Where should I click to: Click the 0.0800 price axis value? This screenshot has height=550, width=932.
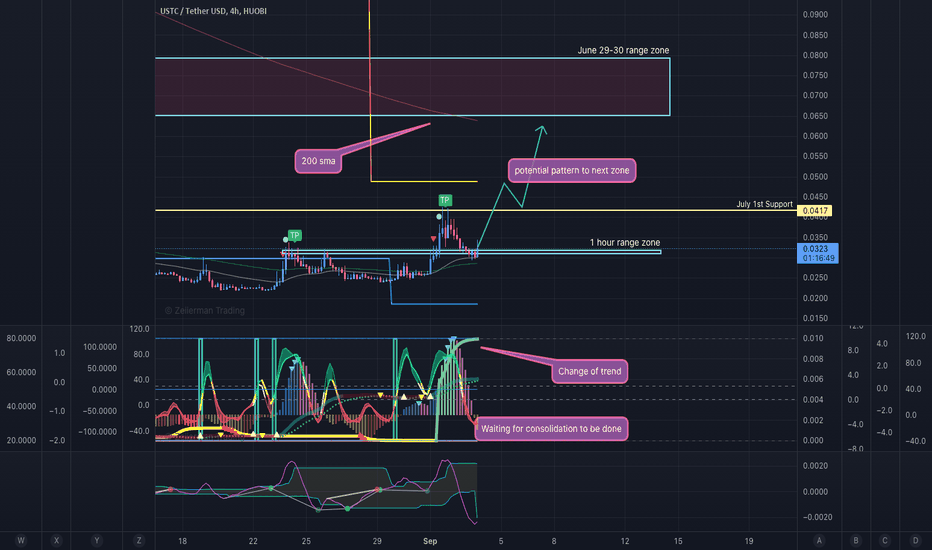click(x=815, y=55)
